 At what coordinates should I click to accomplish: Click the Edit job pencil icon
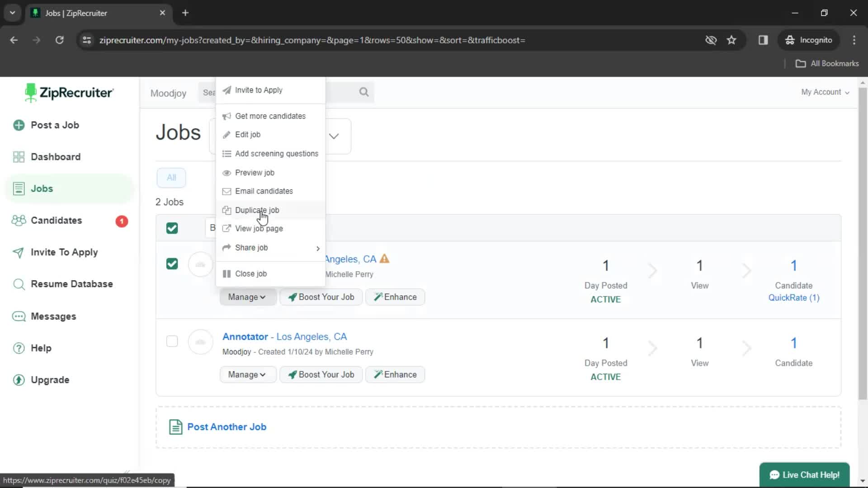226,134
